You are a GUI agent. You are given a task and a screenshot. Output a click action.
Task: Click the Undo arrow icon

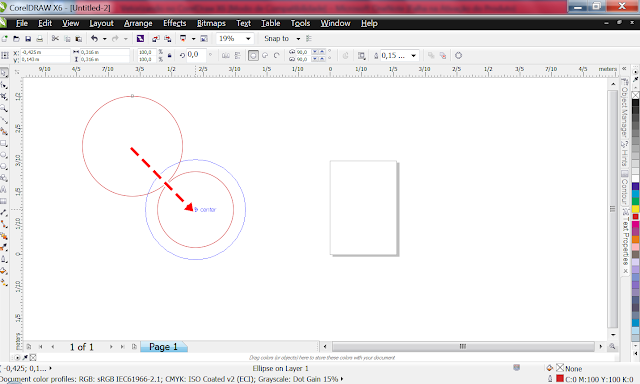[x=94, y=38]
